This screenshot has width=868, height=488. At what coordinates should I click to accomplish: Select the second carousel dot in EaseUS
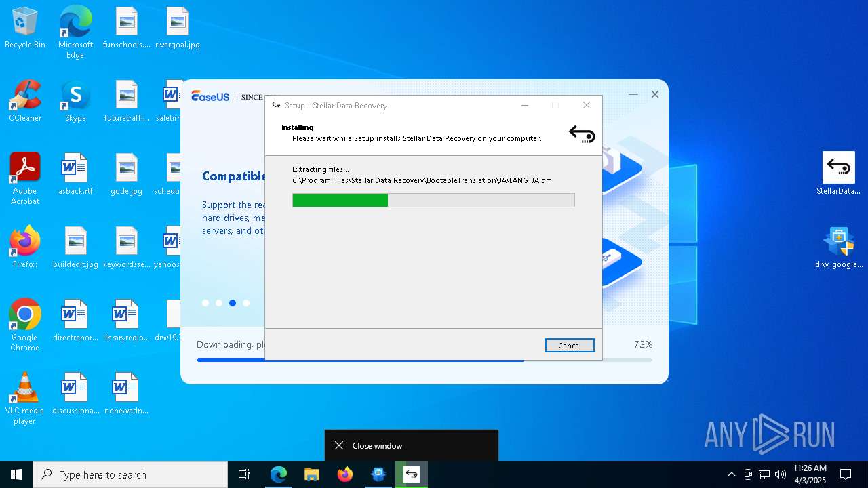[x=219, y=303]
